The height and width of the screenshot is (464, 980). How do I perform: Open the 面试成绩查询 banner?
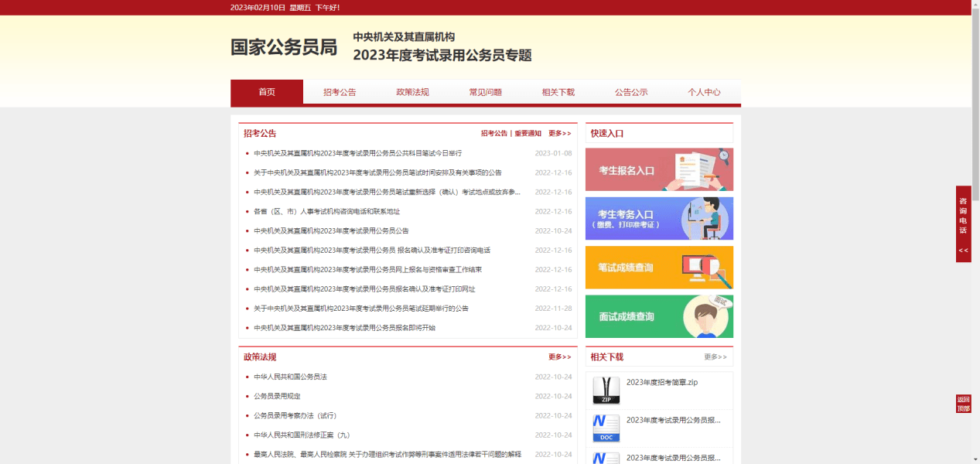(x=659, y=316)
